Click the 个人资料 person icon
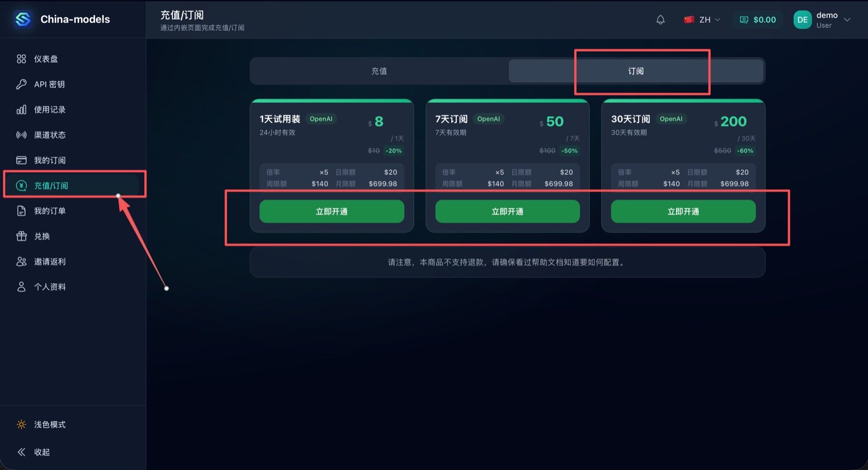Screen dimensions: 868x470 tap(21, 287)
